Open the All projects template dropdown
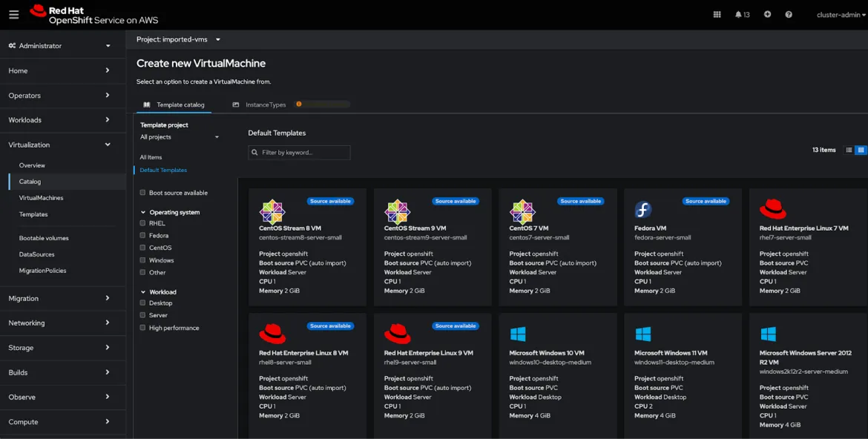Viewport: 868px width, 439px height. click(180, 137)
